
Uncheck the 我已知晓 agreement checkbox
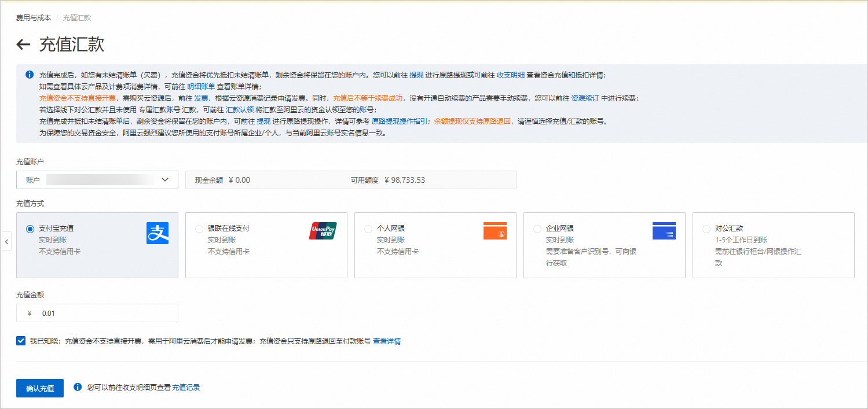21,341
